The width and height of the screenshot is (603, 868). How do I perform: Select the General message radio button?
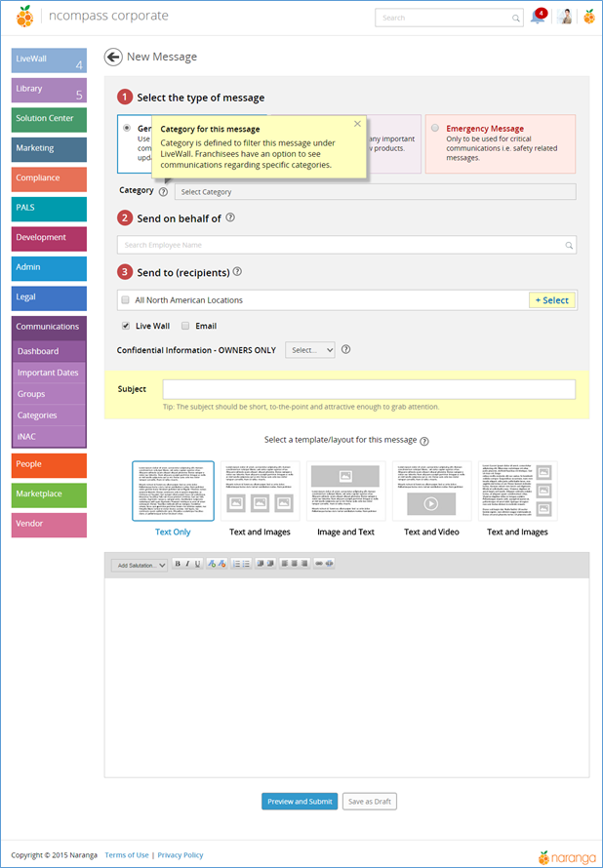click(x=127, y=128)
